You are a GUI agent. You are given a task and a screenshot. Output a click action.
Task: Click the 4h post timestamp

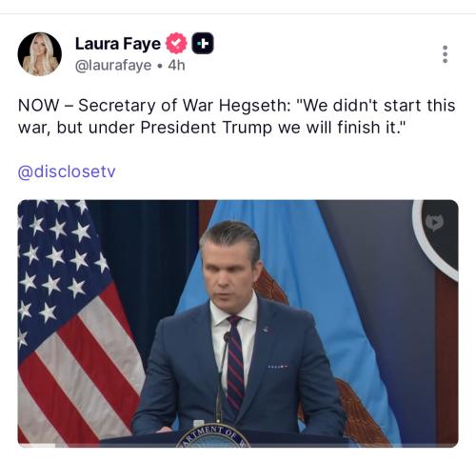[176, 66]
